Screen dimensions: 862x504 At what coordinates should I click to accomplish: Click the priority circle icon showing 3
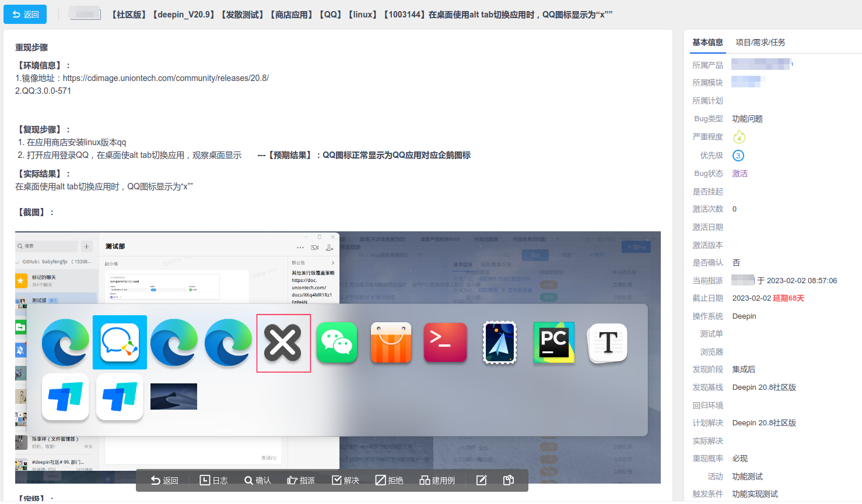click(x=738, y=156)
